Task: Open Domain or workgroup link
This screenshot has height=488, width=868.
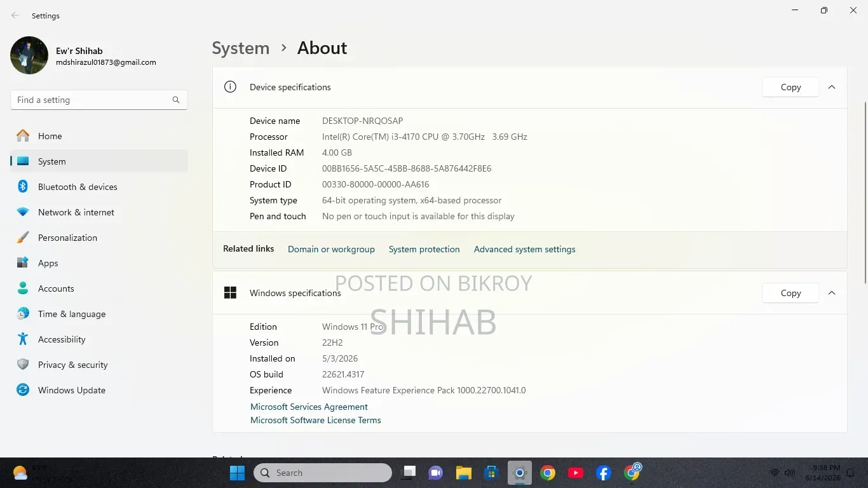Action: click(331, 249)
